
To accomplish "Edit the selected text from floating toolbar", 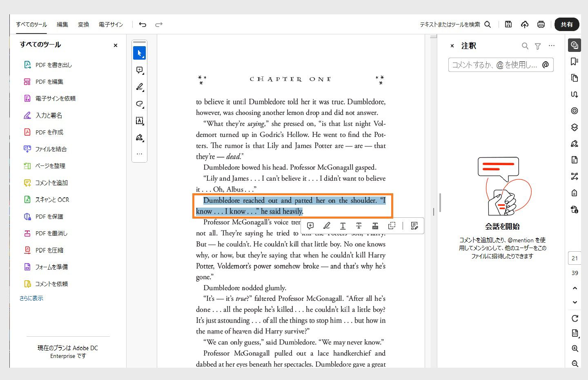I will pos(414,226).
